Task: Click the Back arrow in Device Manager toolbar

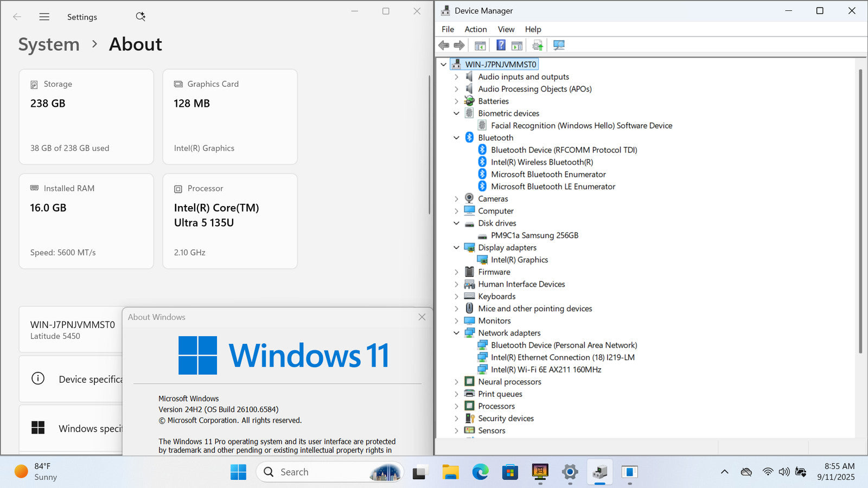Action: pyautogui.click(x=444, y=46)
